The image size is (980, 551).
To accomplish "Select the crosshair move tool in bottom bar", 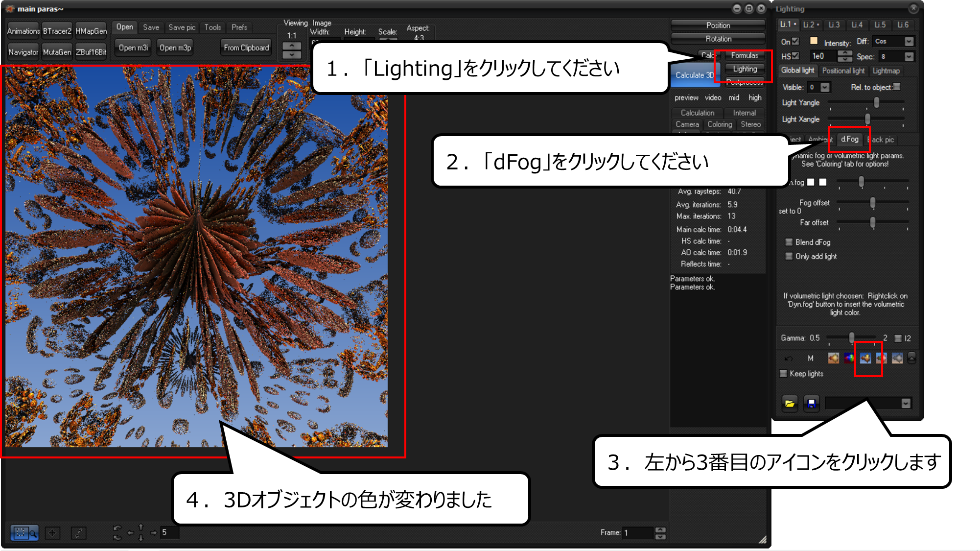I will coord(52,533).
